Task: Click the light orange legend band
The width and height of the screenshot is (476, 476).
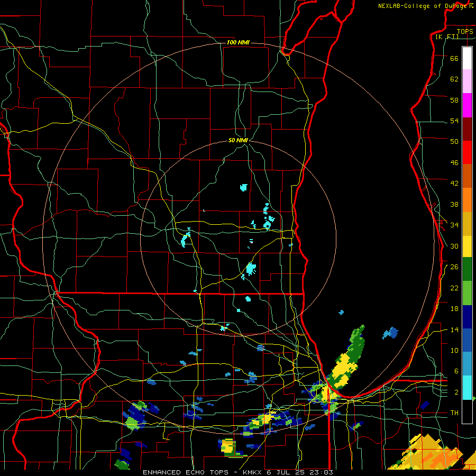Action: click(467, 200)
